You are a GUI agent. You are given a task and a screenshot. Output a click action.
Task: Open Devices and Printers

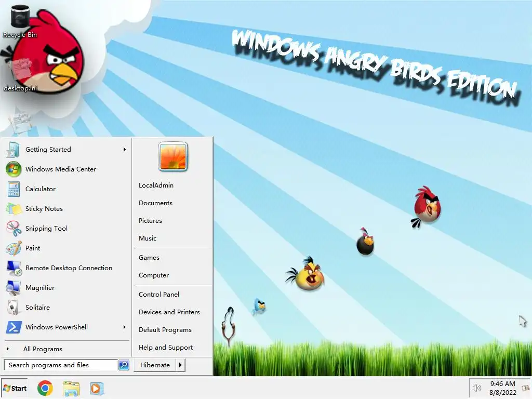(169, 312)
